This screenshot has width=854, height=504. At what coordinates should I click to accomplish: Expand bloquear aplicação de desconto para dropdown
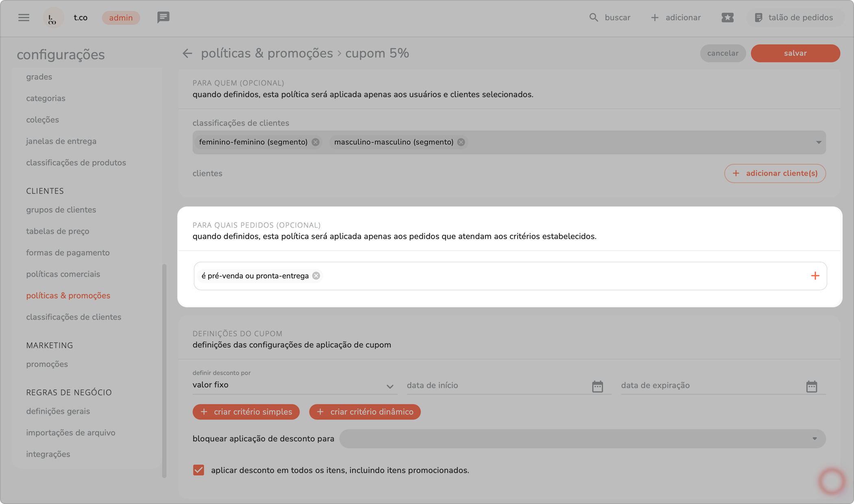pos(814,439)
